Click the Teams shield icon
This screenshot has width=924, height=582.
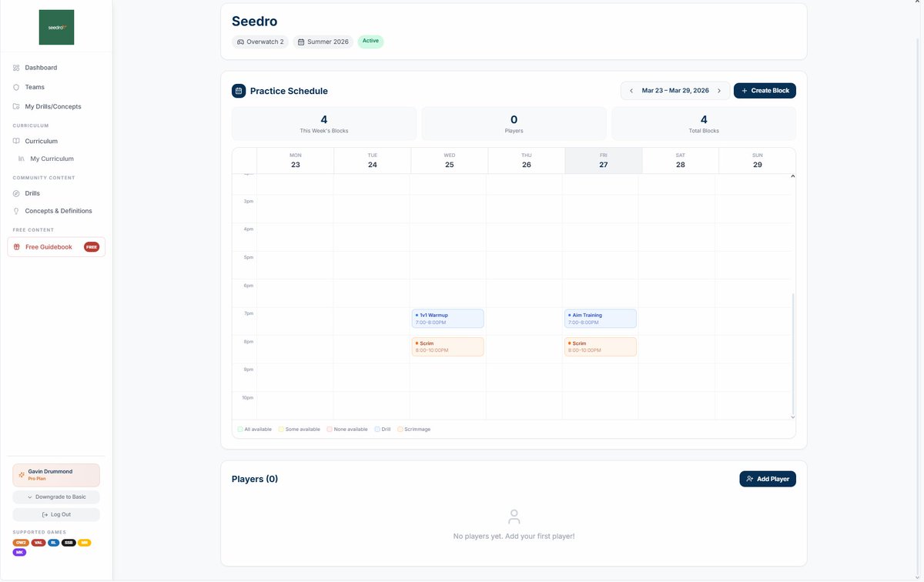click(x=16, y=87)
